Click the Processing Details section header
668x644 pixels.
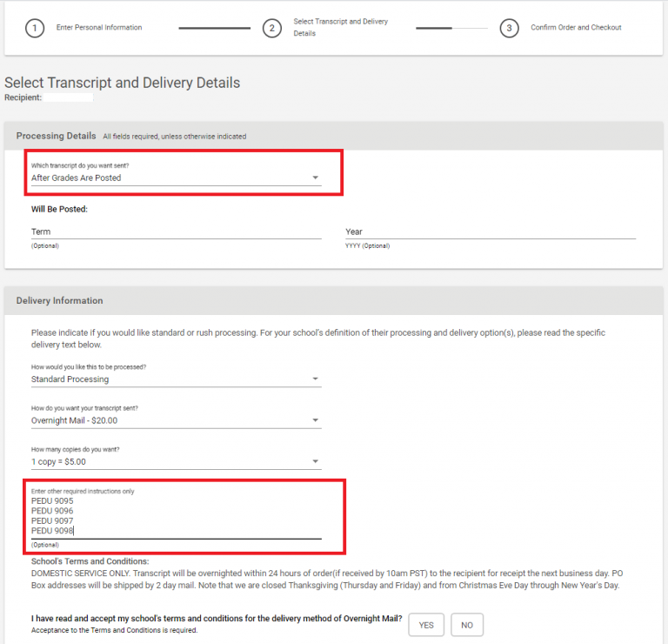[x=57, y=136]
